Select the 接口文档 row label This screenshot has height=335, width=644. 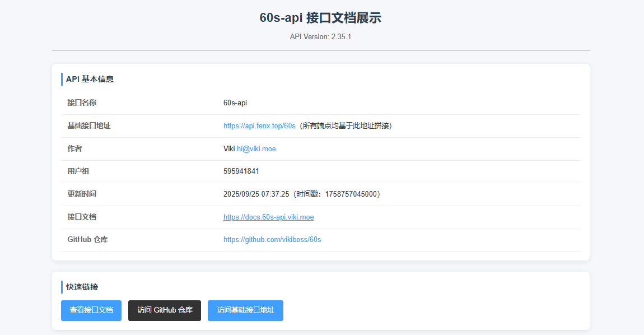tap(83, 217)
